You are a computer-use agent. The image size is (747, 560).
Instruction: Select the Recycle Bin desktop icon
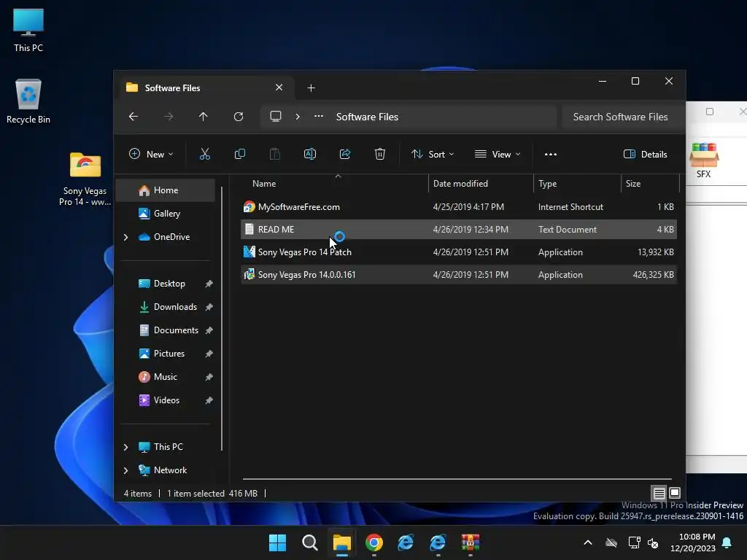coord(28,101)
